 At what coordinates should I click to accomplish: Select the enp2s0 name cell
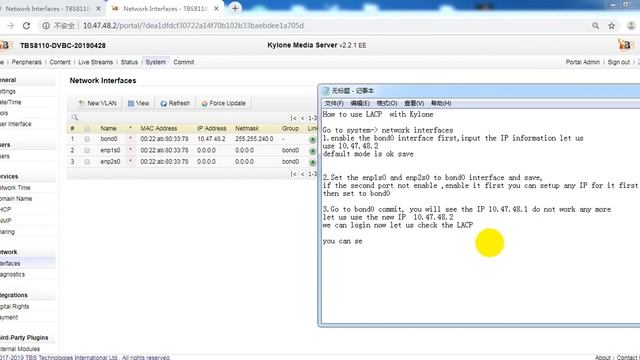[110, 162]
